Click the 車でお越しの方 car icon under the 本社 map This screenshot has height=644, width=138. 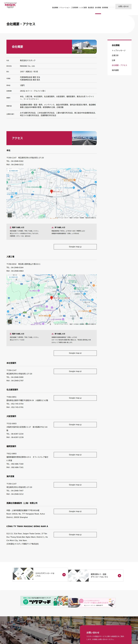pos(53,228)
